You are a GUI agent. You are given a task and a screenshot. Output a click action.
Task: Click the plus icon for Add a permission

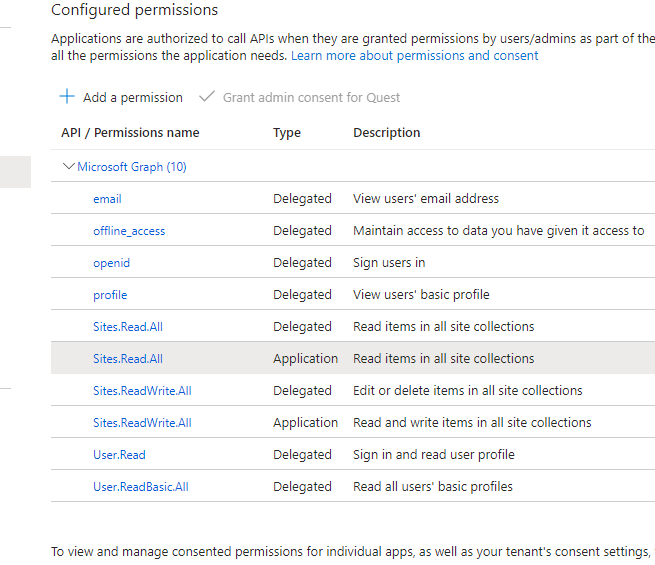[x=67, y=97]
